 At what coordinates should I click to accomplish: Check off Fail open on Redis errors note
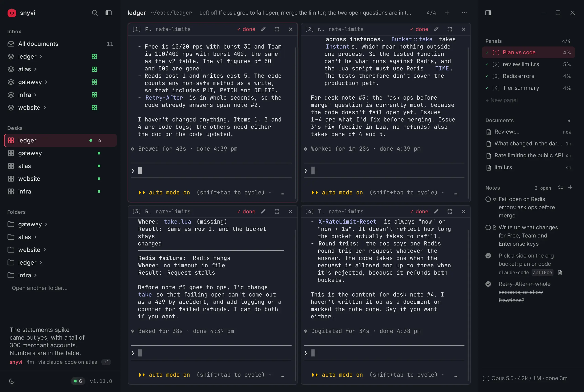[488, 199]
